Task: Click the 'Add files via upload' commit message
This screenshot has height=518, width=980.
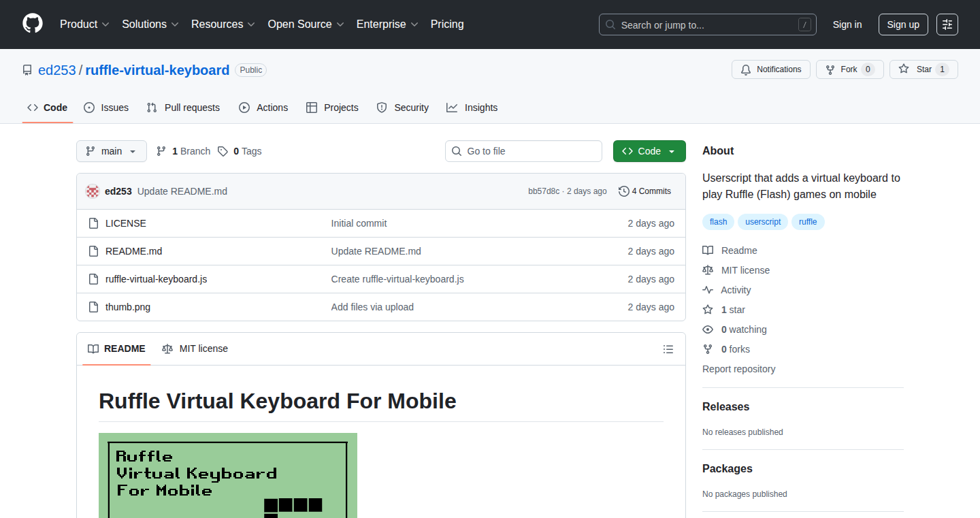Action: 372,307
